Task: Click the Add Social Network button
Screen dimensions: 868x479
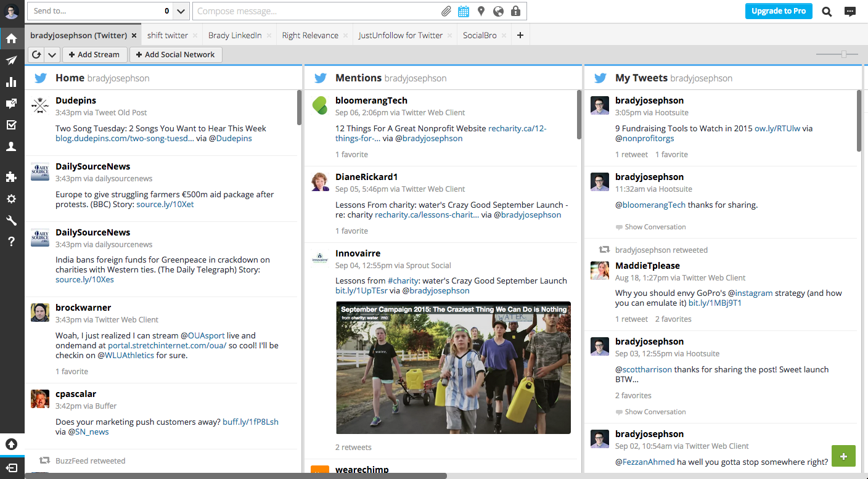Action: (x=176, y=55)
